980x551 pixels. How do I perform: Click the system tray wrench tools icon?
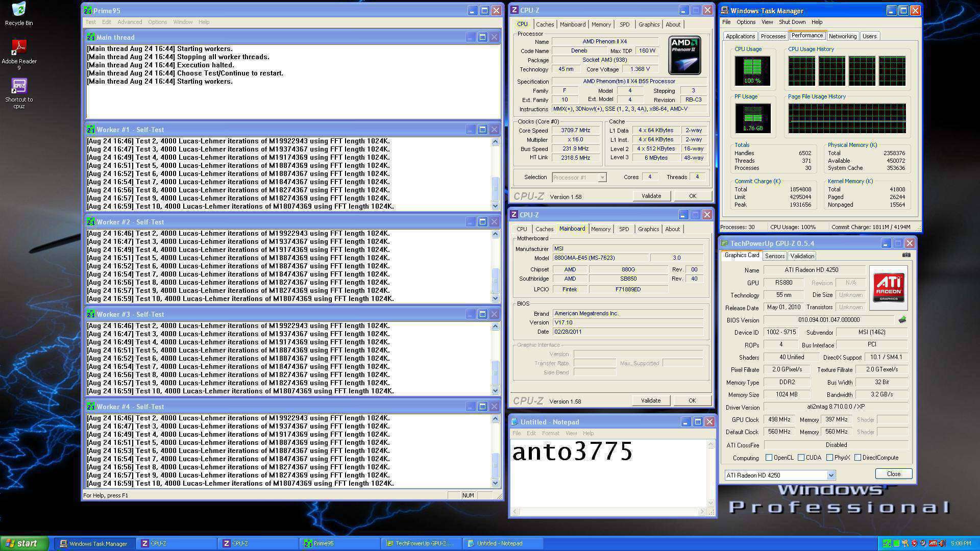pyautogui.click(x=905, y=543)
